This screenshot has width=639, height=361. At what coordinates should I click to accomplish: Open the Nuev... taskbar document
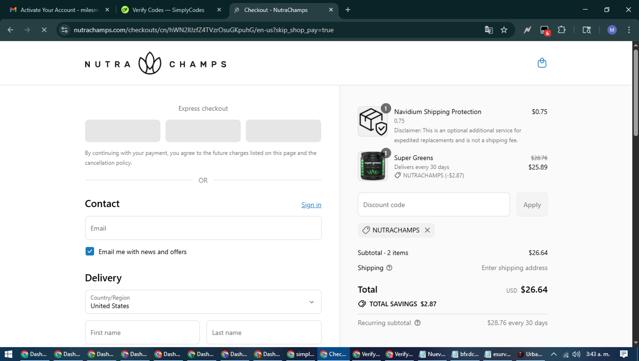[432, 354]
